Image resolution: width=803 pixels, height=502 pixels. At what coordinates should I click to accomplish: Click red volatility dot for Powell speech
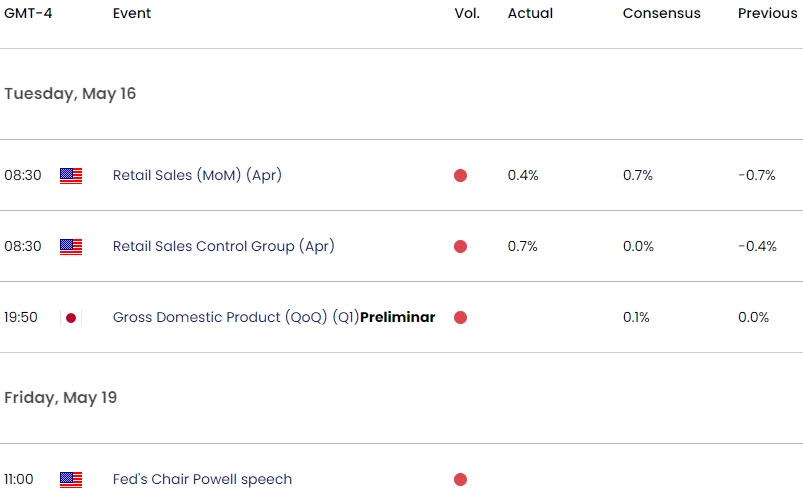(x=460, y=480)
